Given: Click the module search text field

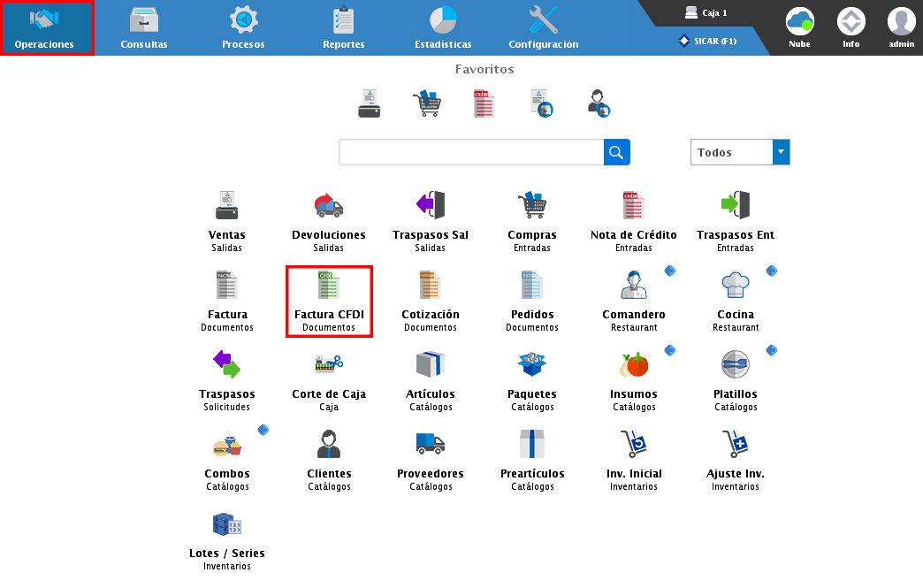Looking at the screenshot, I should point(471,152).
